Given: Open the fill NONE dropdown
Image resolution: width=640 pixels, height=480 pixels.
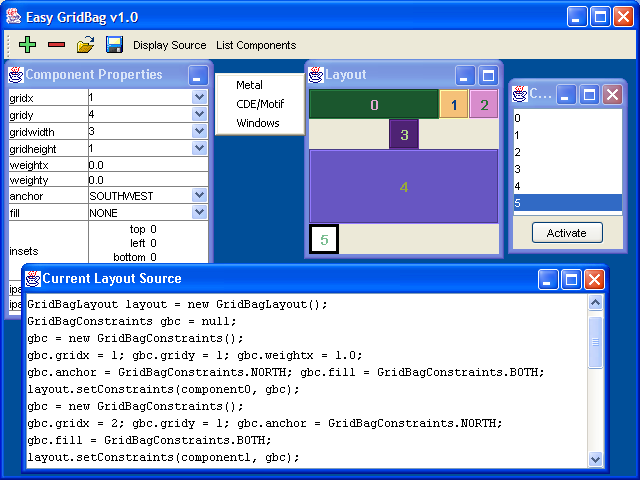Looking at the screenshot, I should point(199,213).
